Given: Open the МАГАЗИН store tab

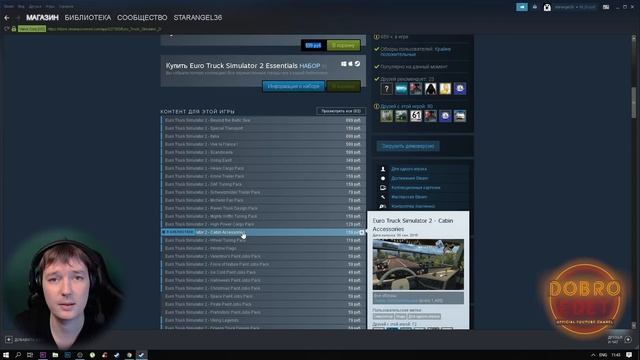Looking at the screenshot, I should [x=42, y=18].
